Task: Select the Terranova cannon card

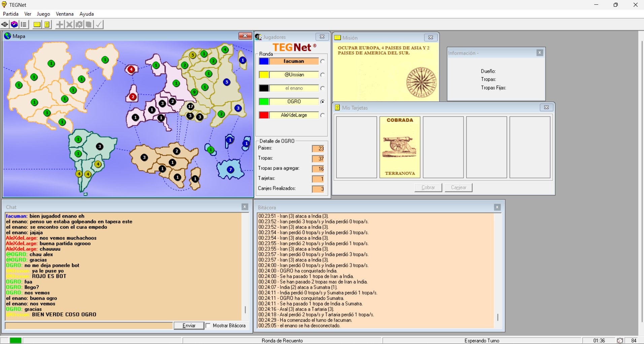Action: click(400, 147)
